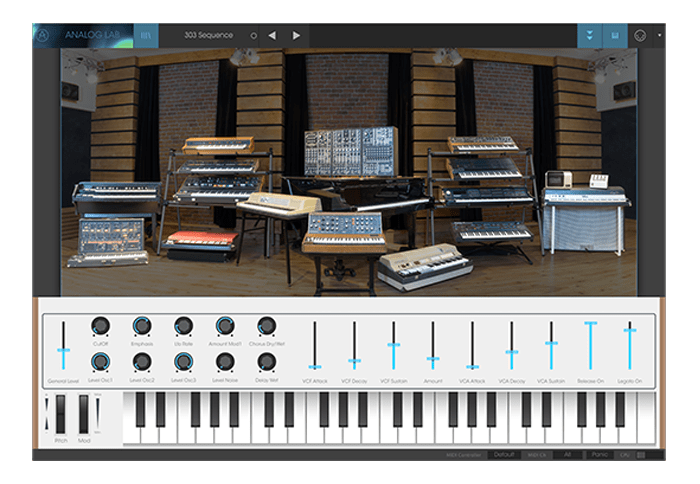Viewport: 700px width, 484px height.
Task: Click the Panic button
Action: (x=599, y=455)
